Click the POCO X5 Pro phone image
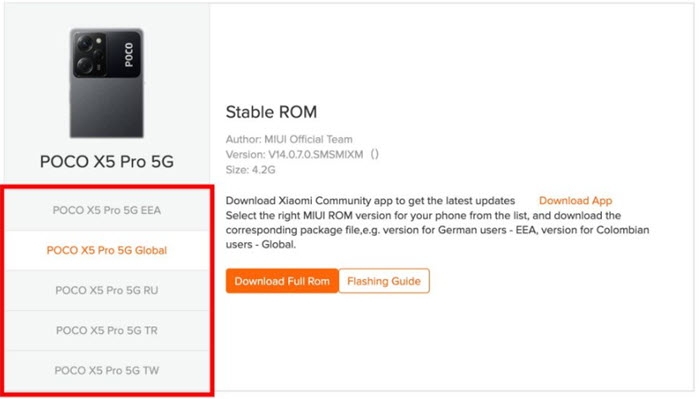This screenshot has height=399, width=700. point(107,83)
